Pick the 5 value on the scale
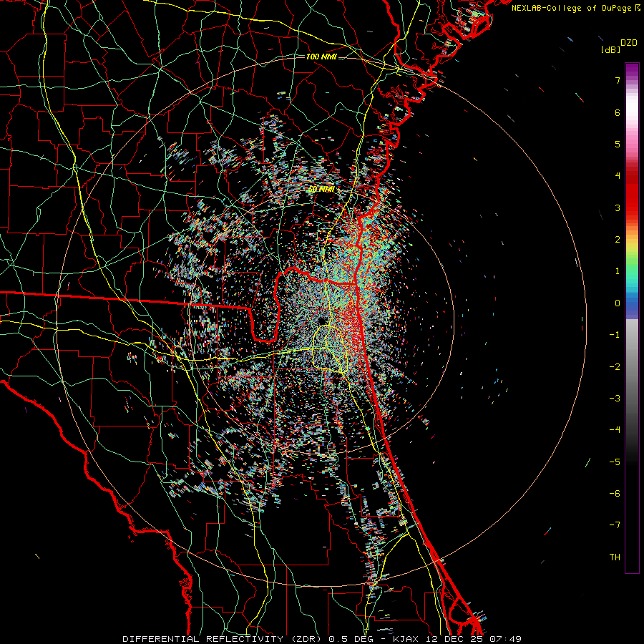The image size is (644, 644). (618, 144)
